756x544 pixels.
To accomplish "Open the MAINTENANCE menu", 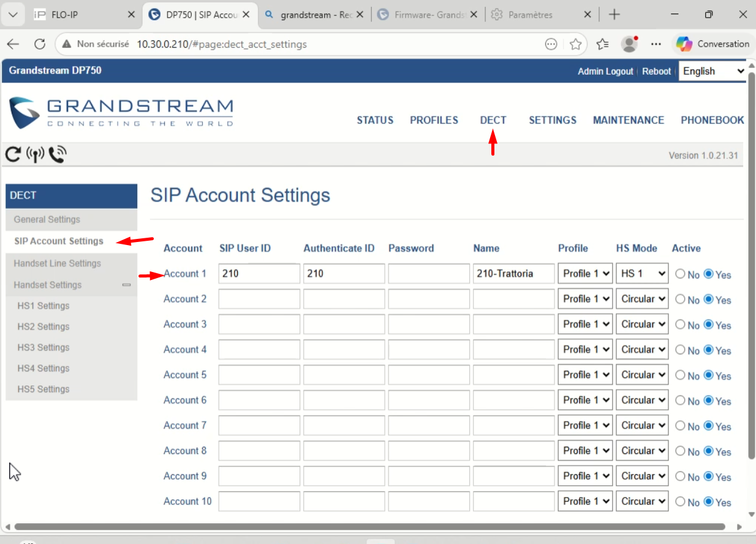I will coord(629,121).
